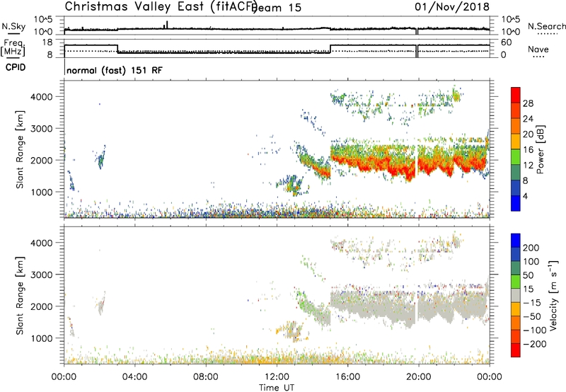This screenshot has height=392, width=566.
Task: Click the '1000' tick on velocity panel axis
Action: (x=42, y=338)
